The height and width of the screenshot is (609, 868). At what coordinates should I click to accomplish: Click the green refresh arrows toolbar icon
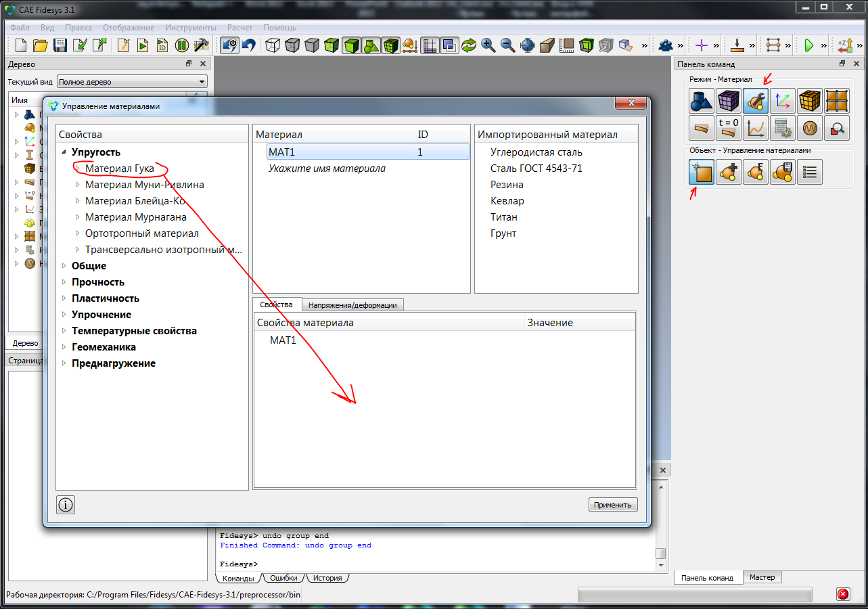point(469,46)
